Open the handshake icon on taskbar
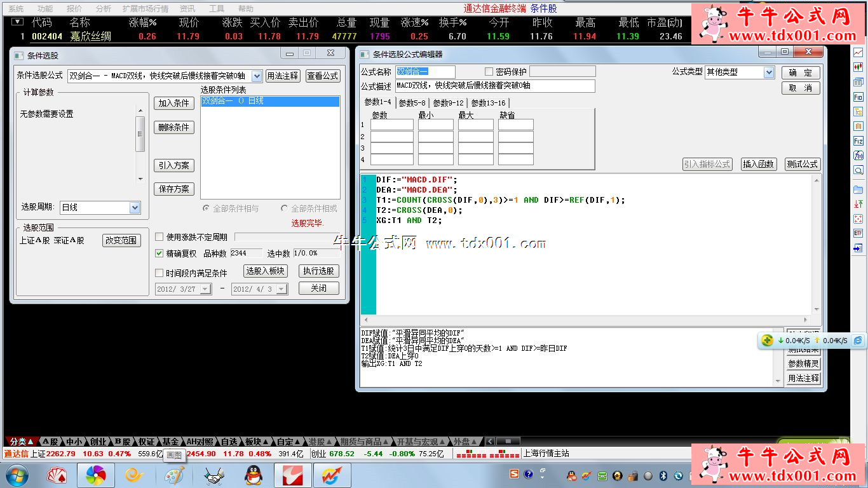868x488 pixels. click(214, 475)
